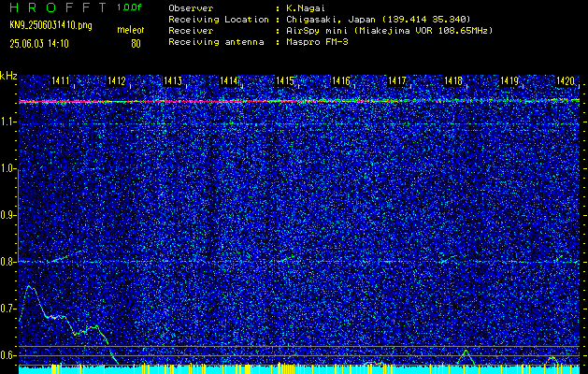Click the Receiving Location field label

tap(219, 20)
